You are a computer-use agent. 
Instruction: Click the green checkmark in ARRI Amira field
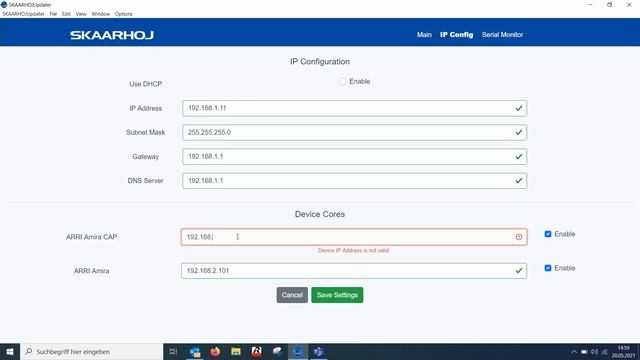pos(519,271)
